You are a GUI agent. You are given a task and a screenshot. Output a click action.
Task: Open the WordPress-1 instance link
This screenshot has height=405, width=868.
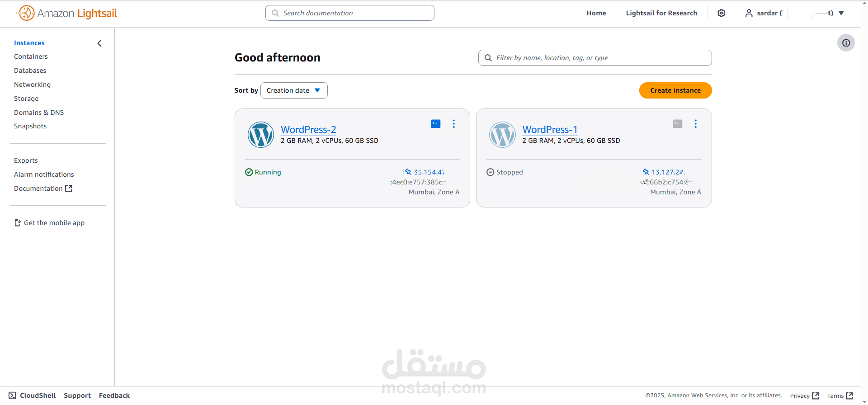coord(550,130)
